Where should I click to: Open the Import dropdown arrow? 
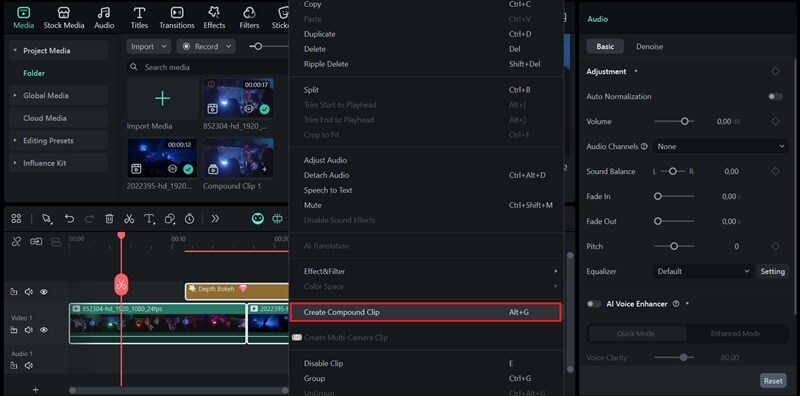click(164, 46)
